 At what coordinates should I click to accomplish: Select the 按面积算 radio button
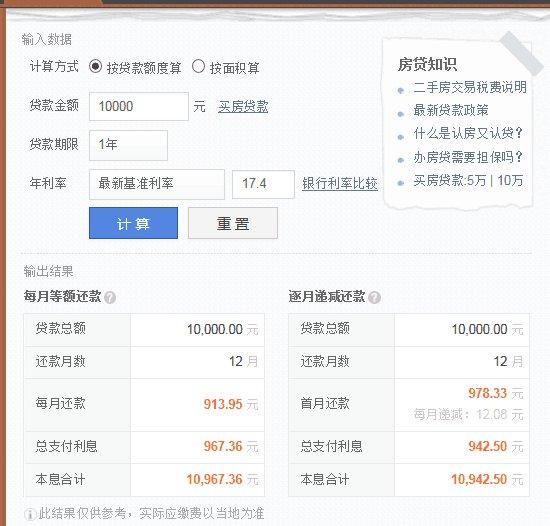pyautogui.click(x=198, y=66)
